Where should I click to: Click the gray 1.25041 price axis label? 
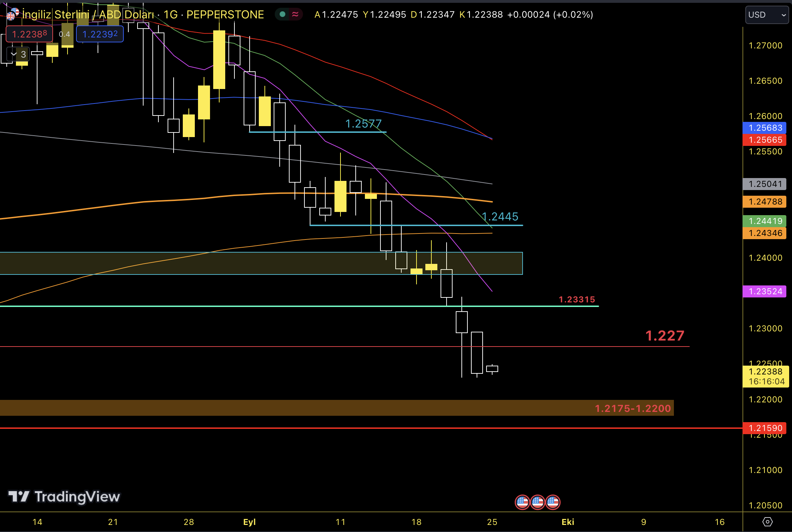coord(765,184)
